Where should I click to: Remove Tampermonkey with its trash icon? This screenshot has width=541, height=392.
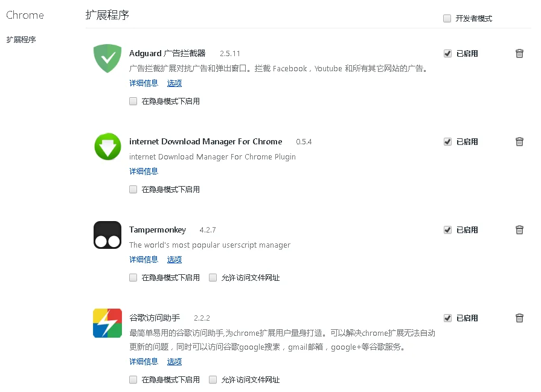click(519, 230)
